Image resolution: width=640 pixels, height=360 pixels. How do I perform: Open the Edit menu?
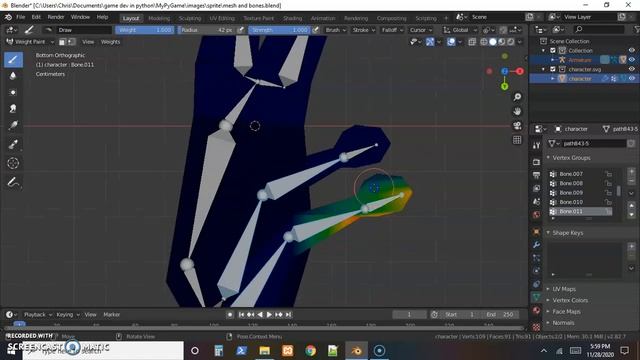click(36, 17)
